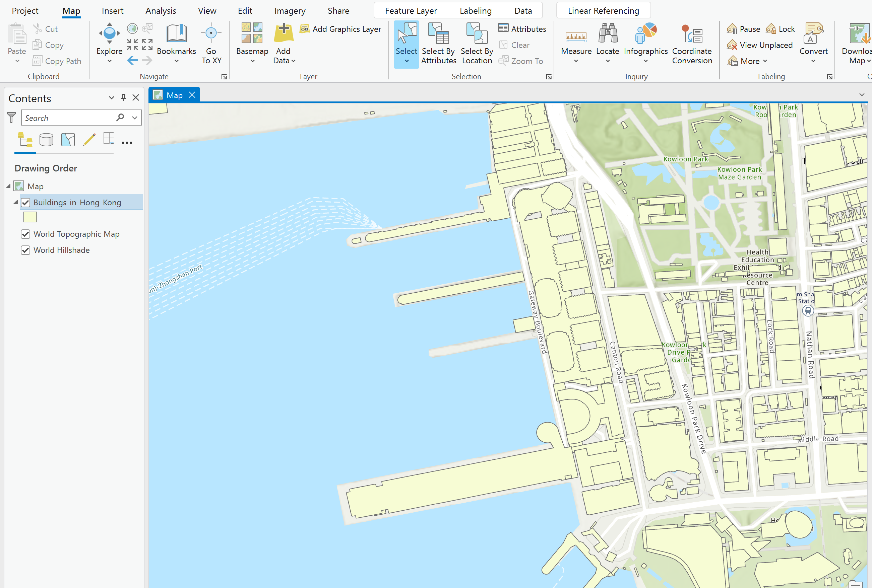Open Select By Attributes
The height and width of the screenshot is (588, 872).
click(x=438, y=43)
